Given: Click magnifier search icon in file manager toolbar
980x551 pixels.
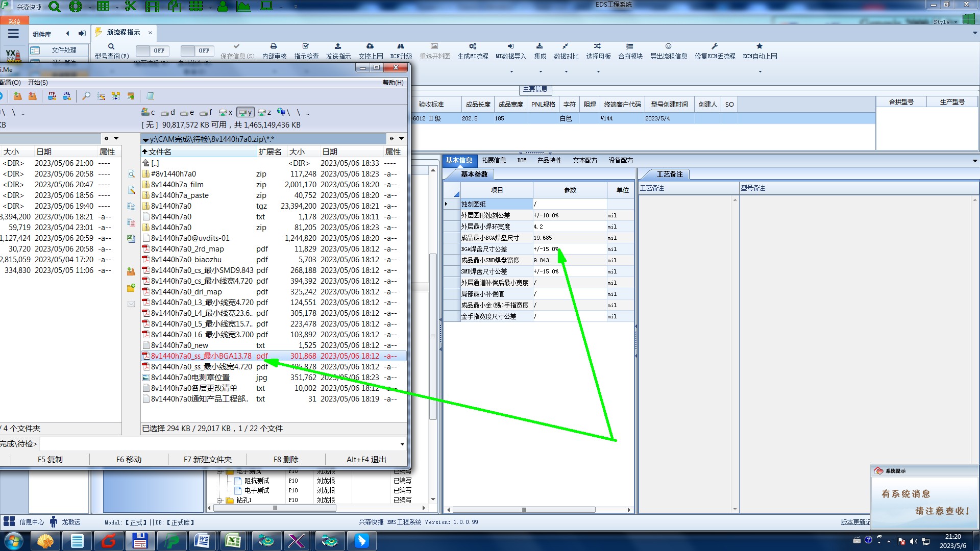Looking at the screenshot, I should (x=86, y=96).
